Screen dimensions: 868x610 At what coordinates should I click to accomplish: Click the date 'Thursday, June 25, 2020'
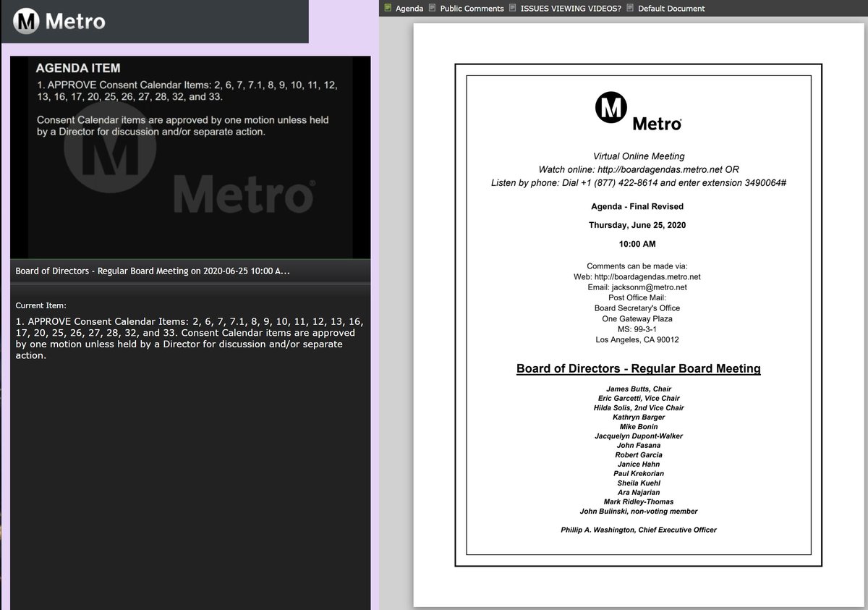637,225
